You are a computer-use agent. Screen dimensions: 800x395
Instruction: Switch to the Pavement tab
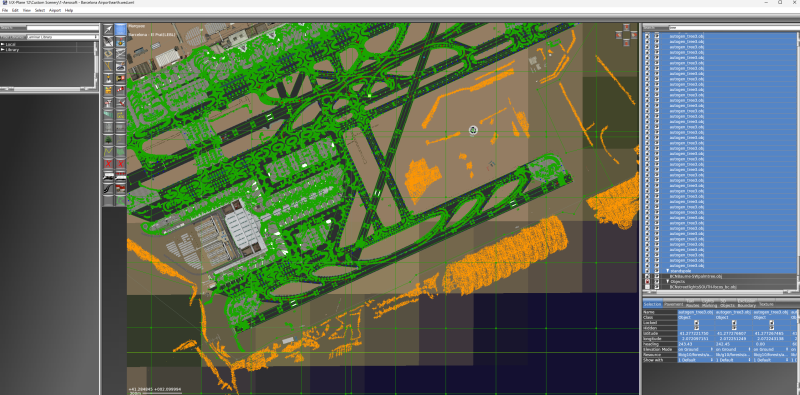click(673, 304)
